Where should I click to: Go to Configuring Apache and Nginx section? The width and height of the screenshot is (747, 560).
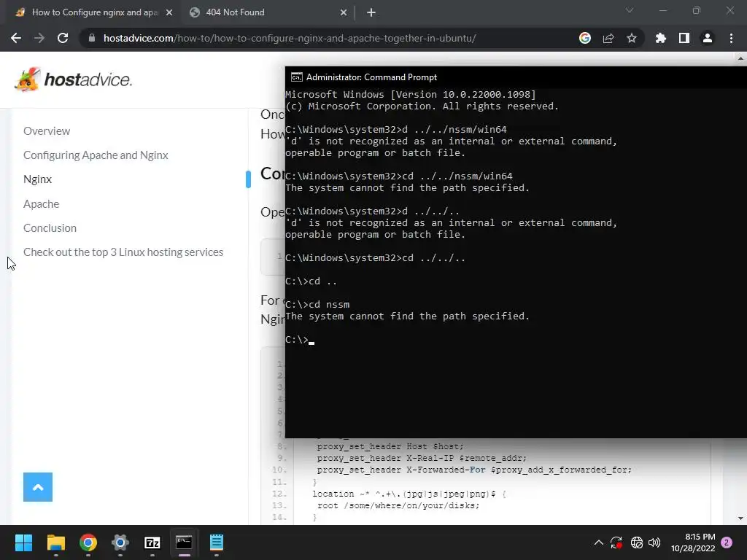(96, 155)
